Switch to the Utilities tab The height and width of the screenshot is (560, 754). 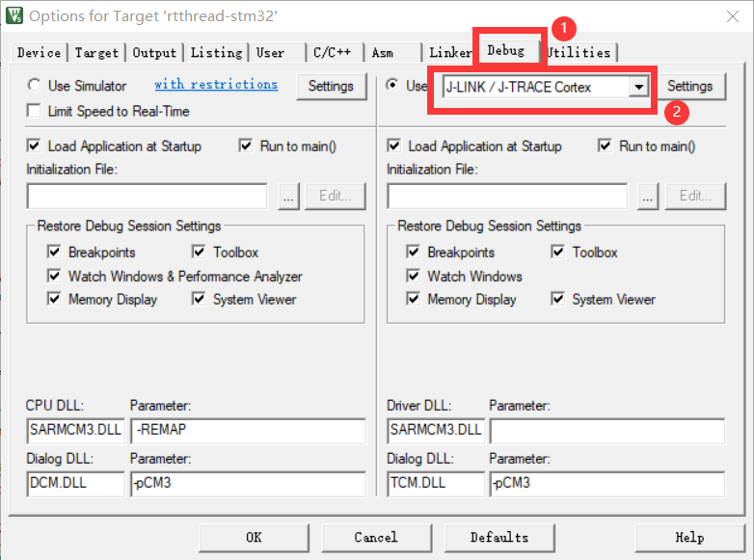(579, 52)
